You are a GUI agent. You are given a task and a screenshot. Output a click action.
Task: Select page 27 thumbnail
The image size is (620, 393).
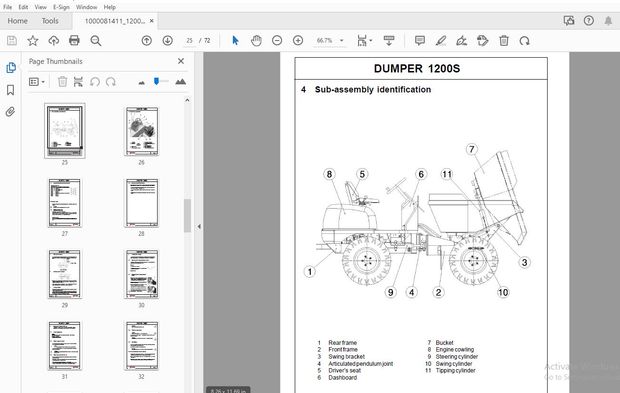65,203
